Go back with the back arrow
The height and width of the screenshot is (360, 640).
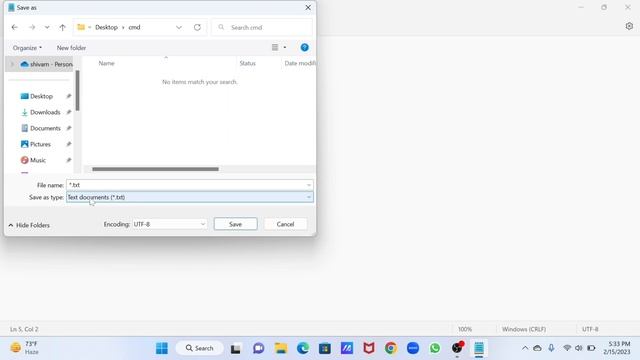[x=15, y=27]
